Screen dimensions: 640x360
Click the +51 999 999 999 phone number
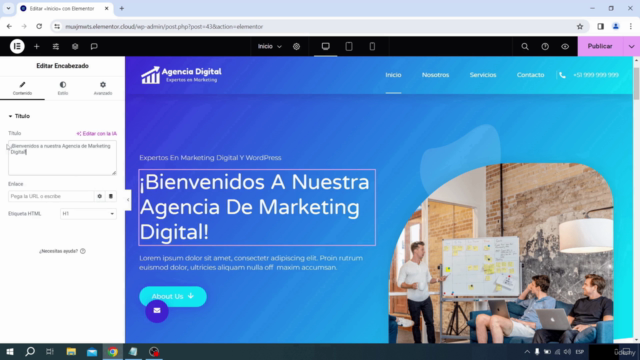(x=596, y=75)
